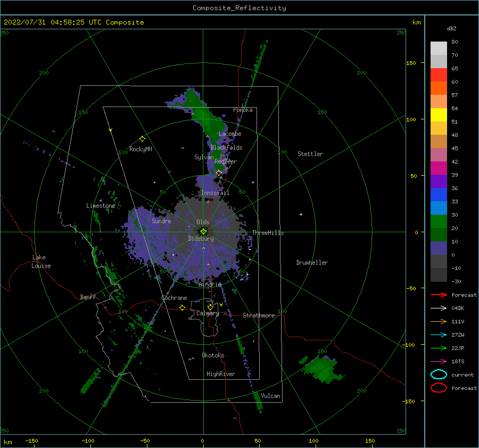Click the orange 111V arrow icon

(x=439, y=321)
